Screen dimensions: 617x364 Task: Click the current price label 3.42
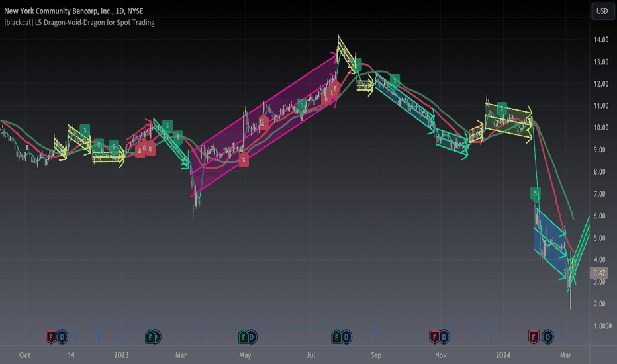pyautogui.click(x=599, y=273)
